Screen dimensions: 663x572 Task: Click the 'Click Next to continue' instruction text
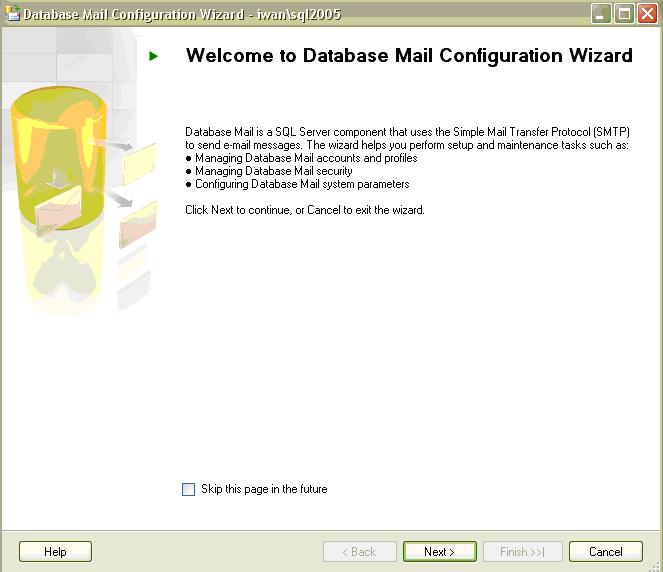[x=305, y=210]
